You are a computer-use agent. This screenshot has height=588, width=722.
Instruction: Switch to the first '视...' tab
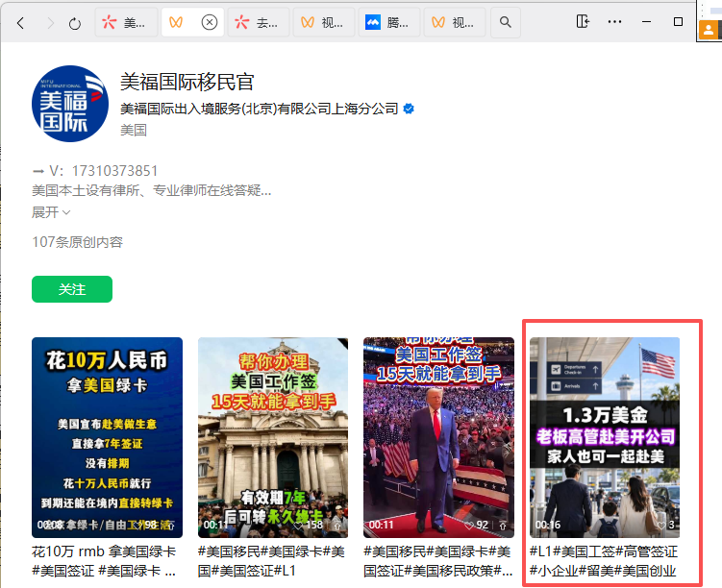(324, 22)
